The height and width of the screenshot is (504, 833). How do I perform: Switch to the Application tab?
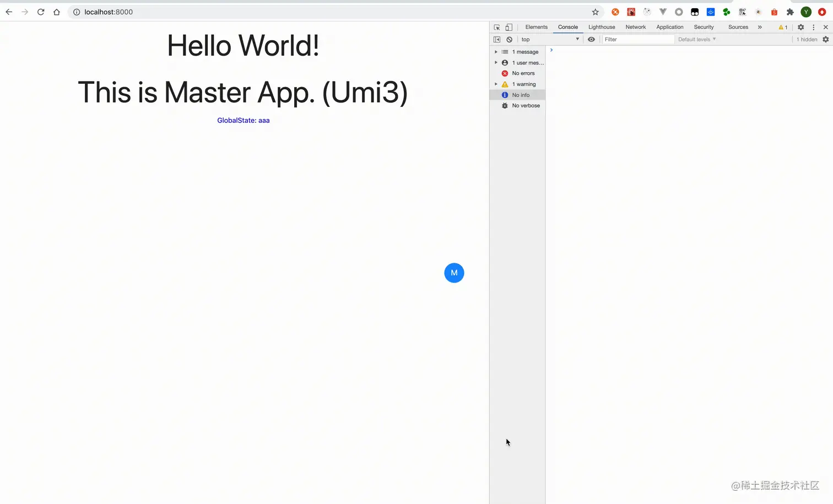(x=670, y=27)
